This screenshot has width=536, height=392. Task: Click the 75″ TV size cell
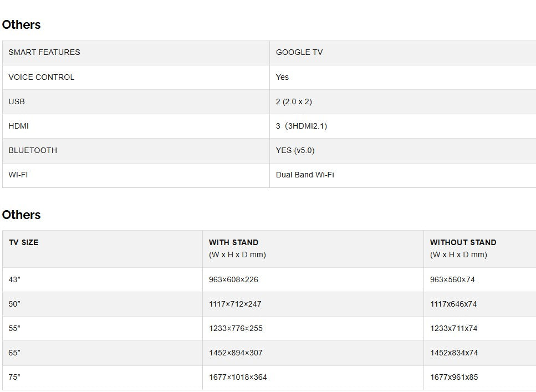pyautogui.click(x=14, y=377)
